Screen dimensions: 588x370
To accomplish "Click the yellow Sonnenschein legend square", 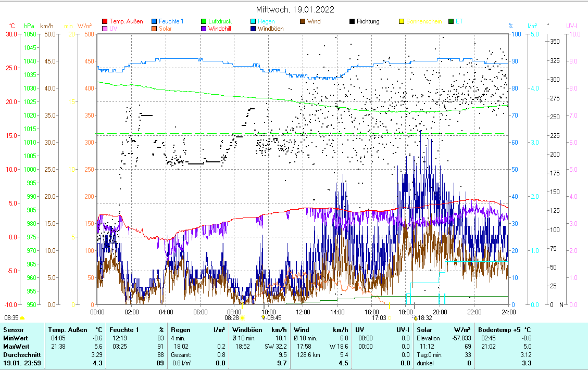I will 402,22.
